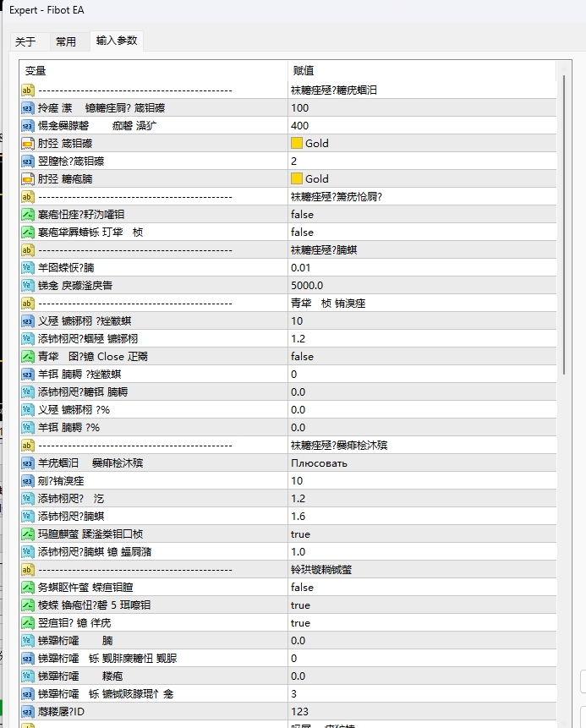Select the value cell showing 5000.0
Screen dimensions: 586x728
422,286
